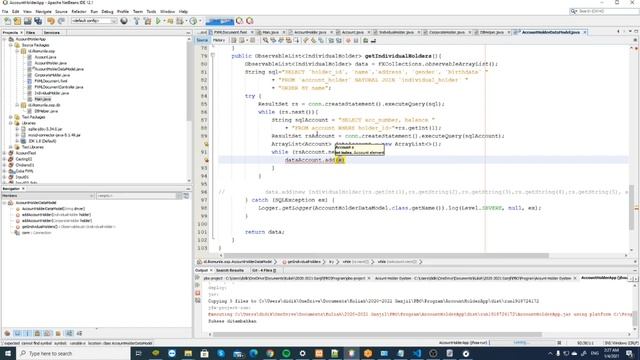Click the Undo toolbar icon
Screen dimensions: 640x360
click(51, 21)
